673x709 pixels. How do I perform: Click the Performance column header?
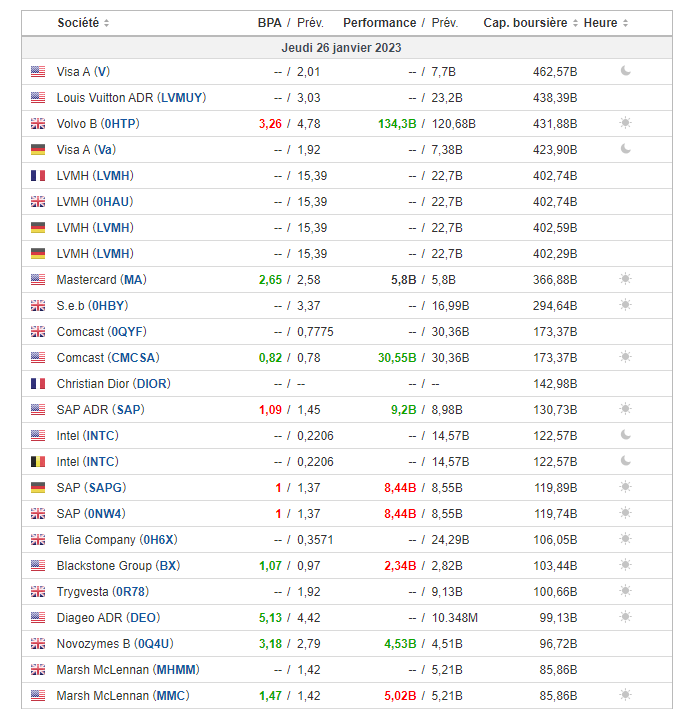379,22
